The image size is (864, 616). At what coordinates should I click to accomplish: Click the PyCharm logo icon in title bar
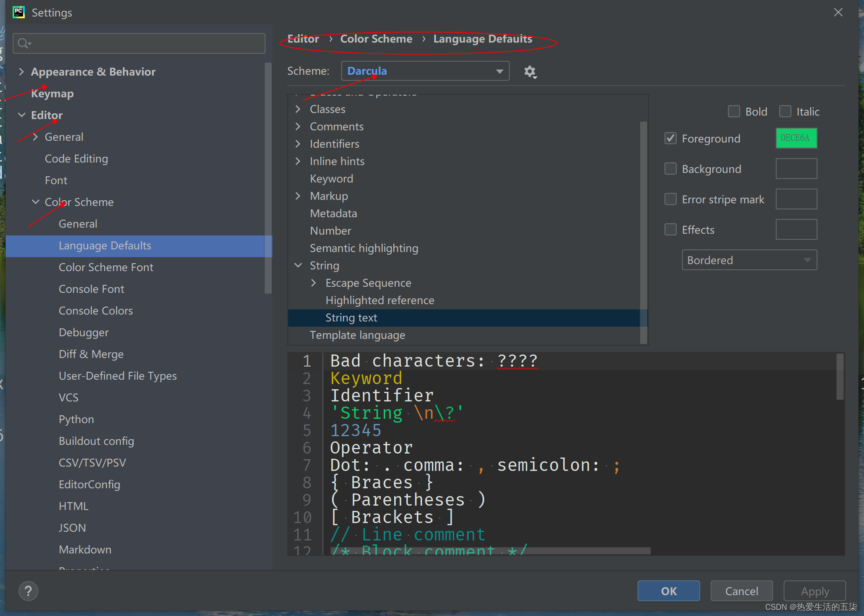pyautogui.click(x=19, y=12)
